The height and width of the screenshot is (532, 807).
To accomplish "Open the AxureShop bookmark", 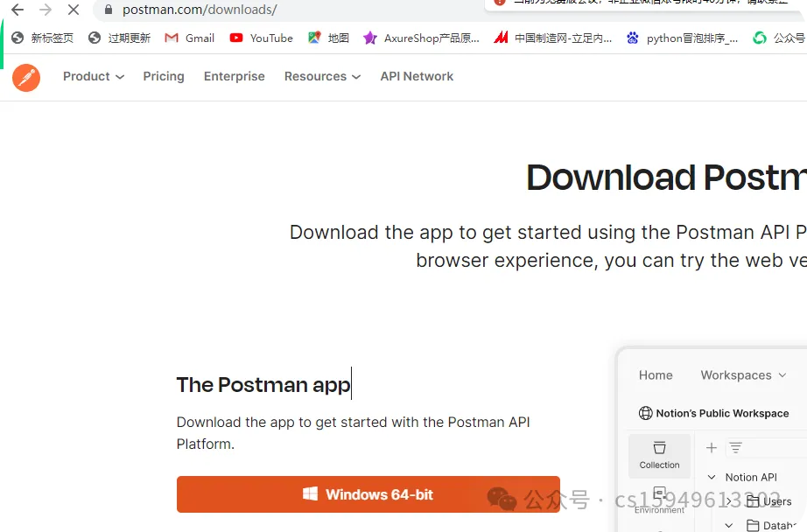I will pyautogui.click(x=421, y=38).
